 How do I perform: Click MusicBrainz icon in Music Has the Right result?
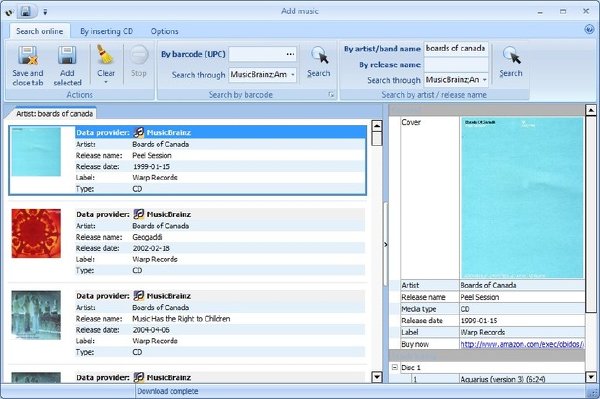[139, 295]
